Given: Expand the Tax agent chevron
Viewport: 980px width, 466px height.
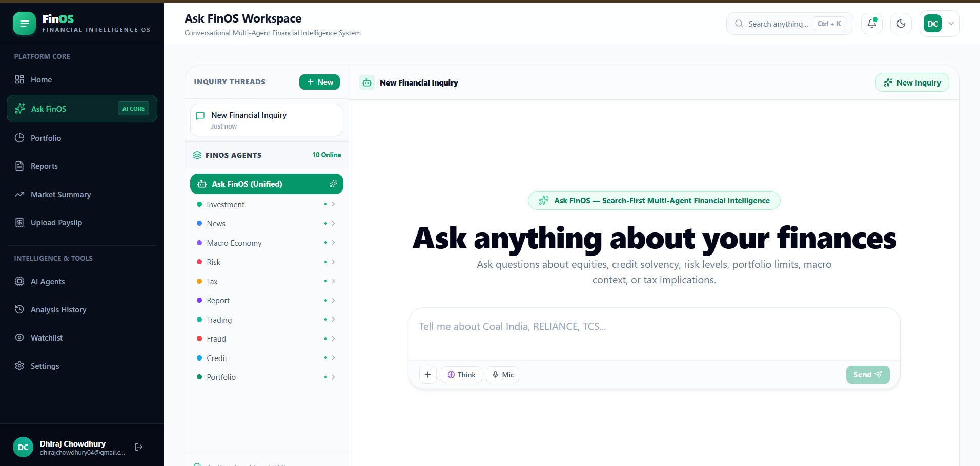Looking at the screenshot, I should point(333,281).
